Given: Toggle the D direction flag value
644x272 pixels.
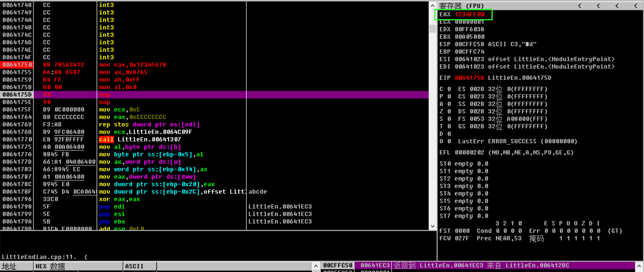Looking at the screenshot, I should point(449,134).
